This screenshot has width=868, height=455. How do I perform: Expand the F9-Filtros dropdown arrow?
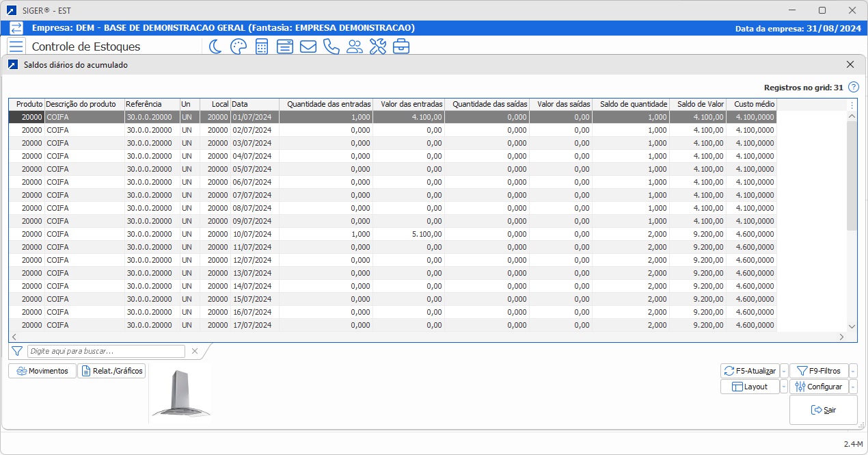[853, 371]
